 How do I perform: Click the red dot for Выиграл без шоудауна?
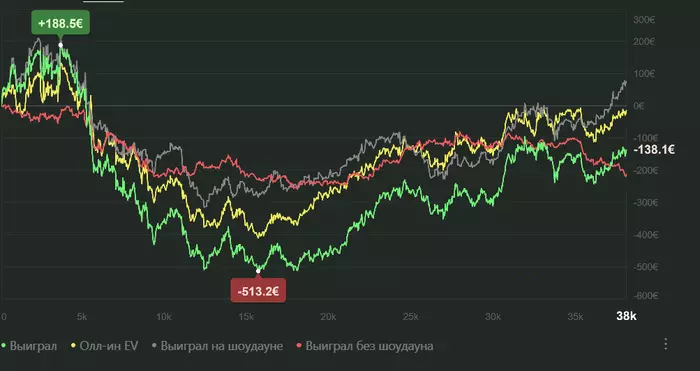300,346
